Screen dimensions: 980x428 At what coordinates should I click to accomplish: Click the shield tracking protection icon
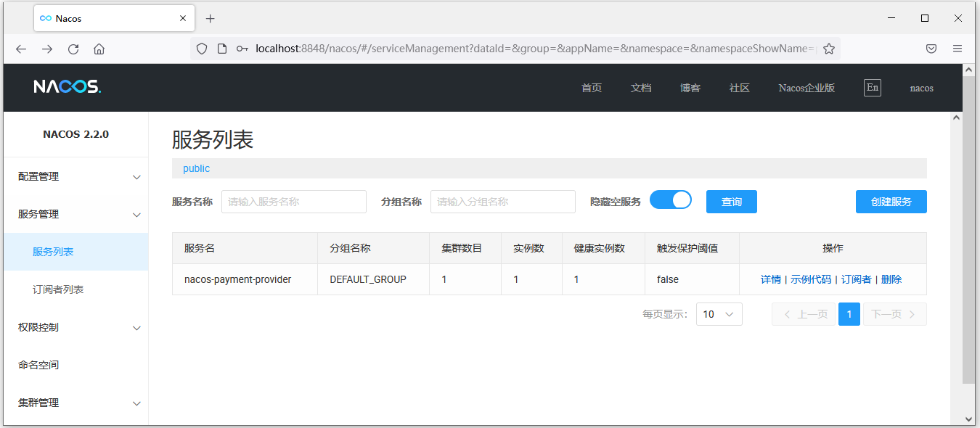(x=202, y=49)
